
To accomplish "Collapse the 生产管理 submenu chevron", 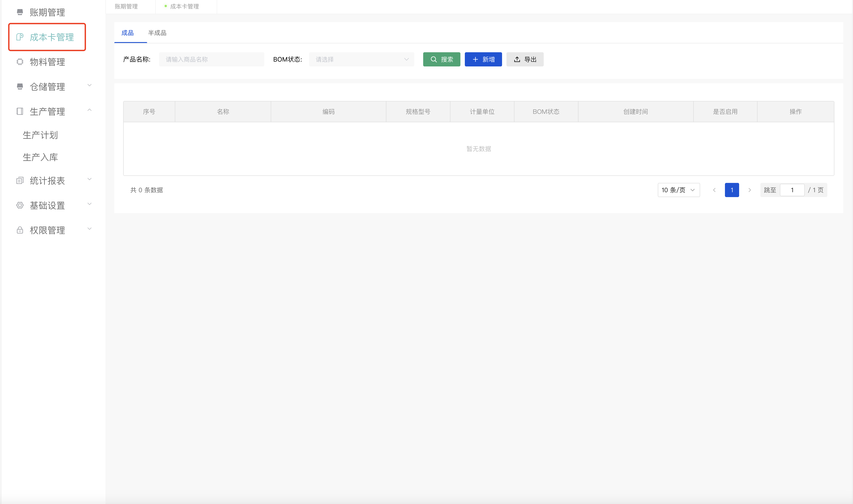I will [x=89, y=110].
